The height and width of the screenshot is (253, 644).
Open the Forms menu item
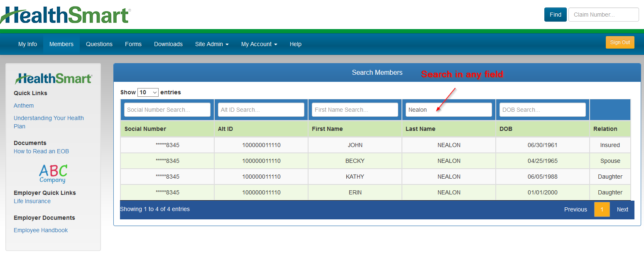pos(133,44)
